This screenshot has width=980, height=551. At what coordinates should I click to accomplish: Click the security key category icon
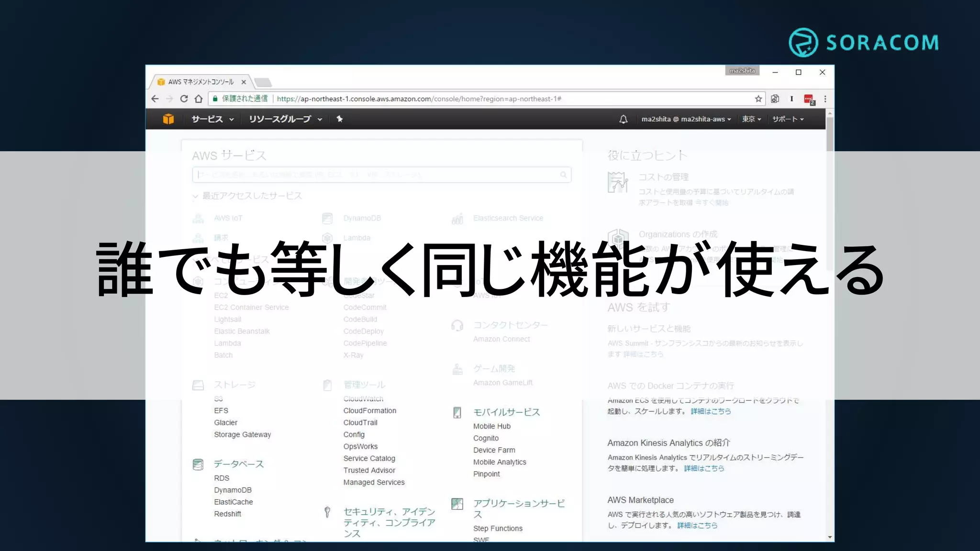[327, 512]
